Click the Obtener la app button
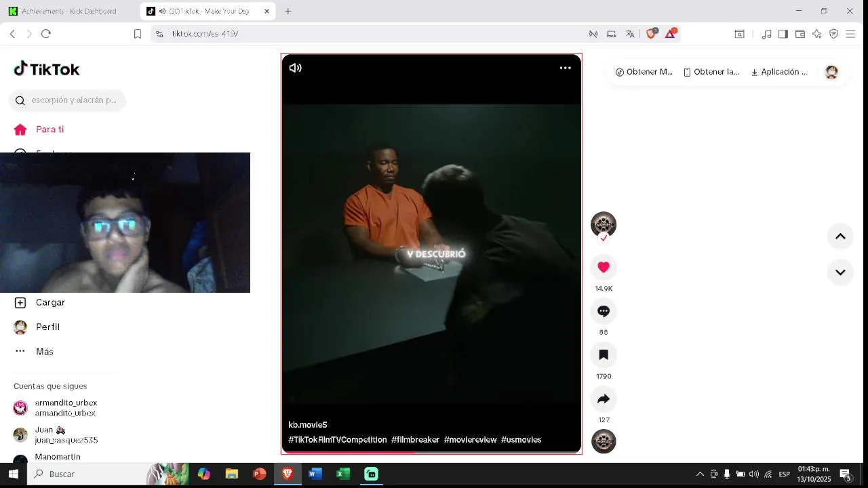 coord(711,72)
